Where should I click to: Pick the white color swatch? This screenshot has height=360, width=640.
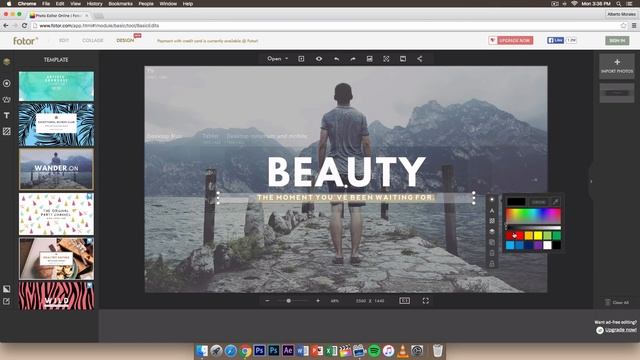(547, 245)
